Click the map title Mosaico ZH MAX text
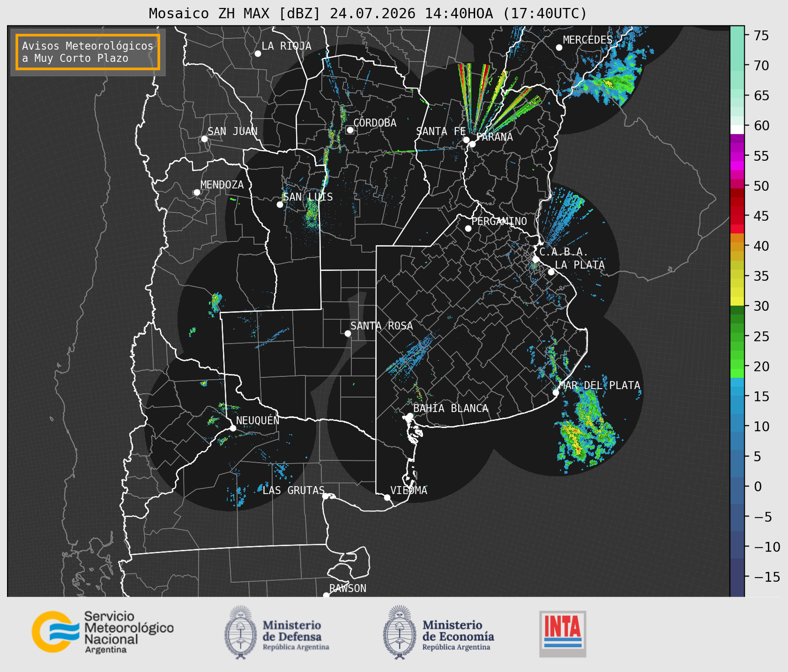The image size is (788, 672). tap(211, 14)
